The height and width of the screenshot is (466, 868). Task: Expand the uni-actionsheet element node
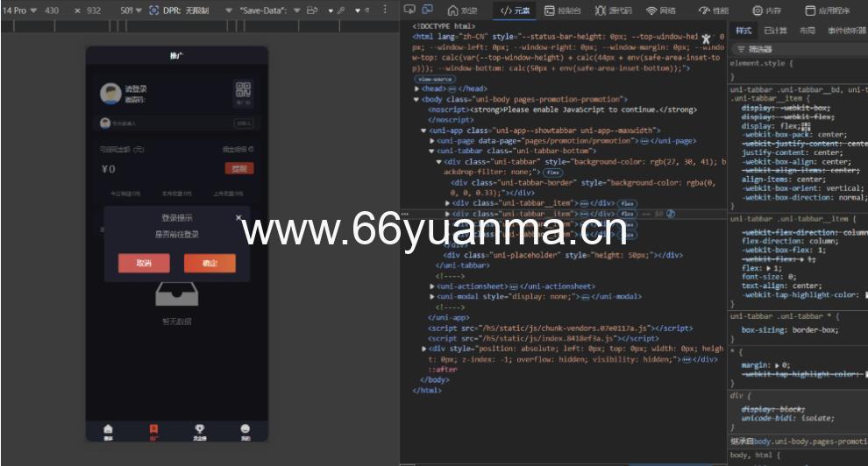431,286
